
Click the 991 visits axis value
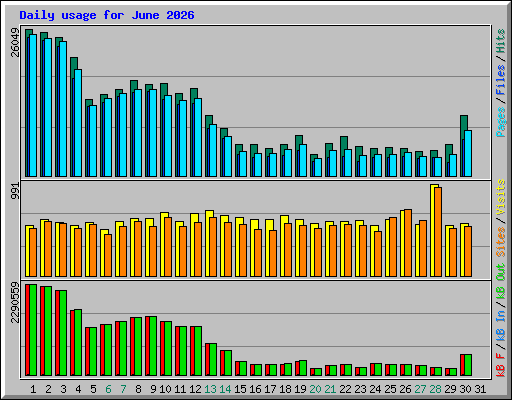click(x=15, y=191)
